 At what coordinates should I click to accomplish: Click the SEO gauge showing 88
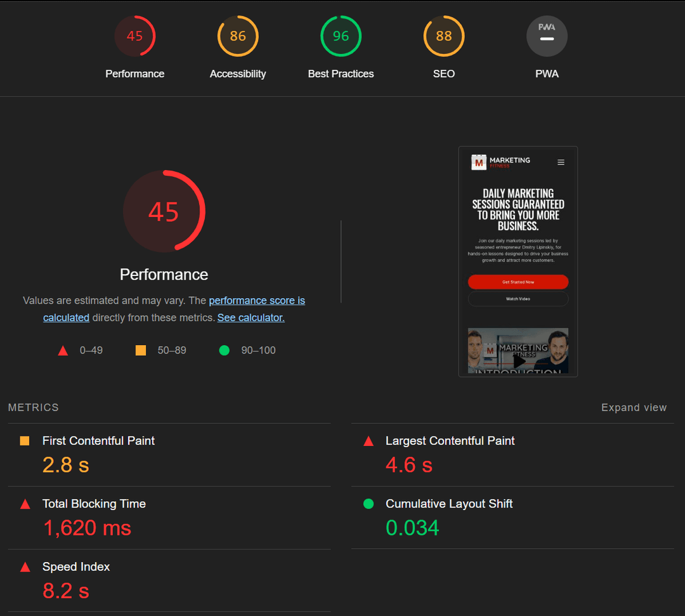[x=443, y=36]
